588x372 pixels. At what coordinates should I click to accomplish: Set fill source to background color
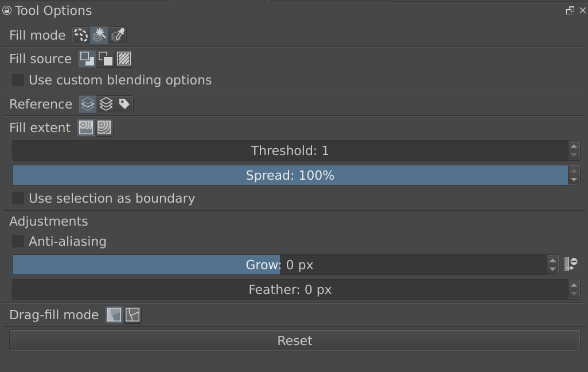pos(106,59)
